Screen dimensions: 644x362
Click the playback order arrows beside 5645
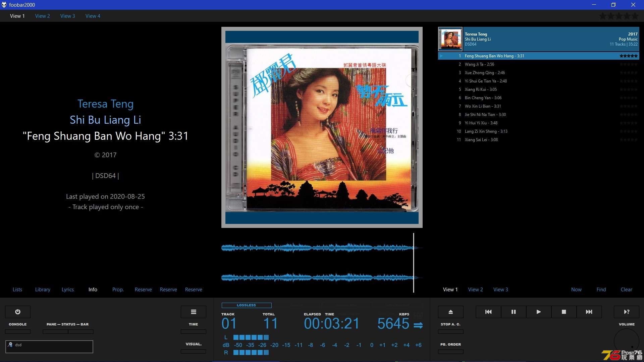click(418, 325)
